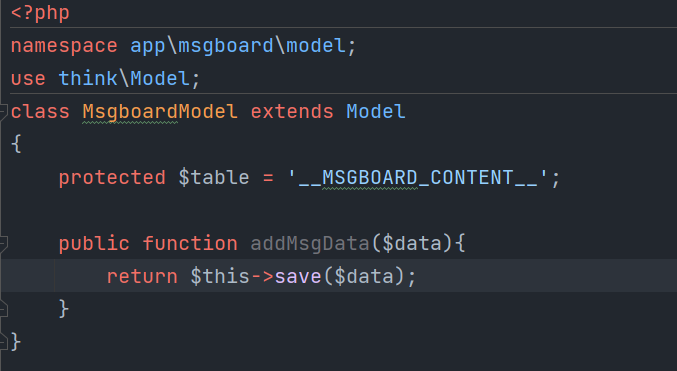
Task: Collapse the addMsgData function fold marker
Action: [x=3, y=244]
